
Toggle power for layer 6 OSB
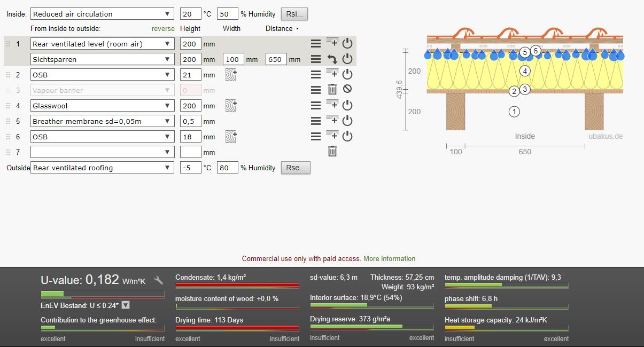(347, 137)
